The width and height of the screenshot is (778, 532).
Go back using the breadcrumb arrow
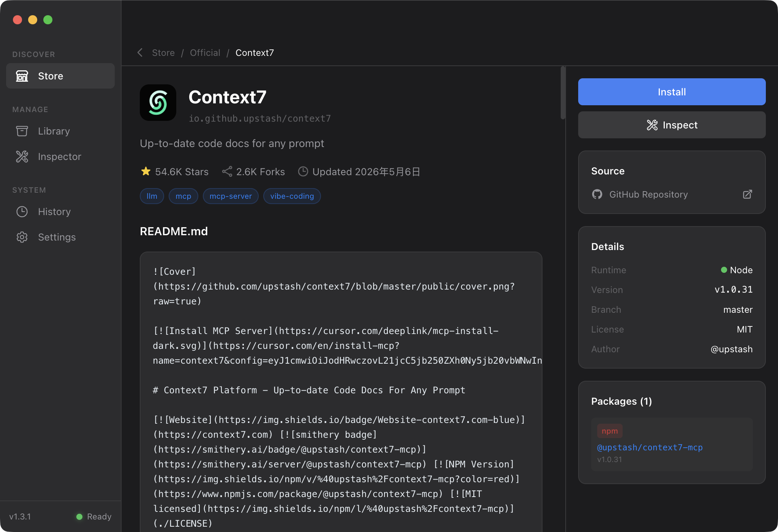140,52
